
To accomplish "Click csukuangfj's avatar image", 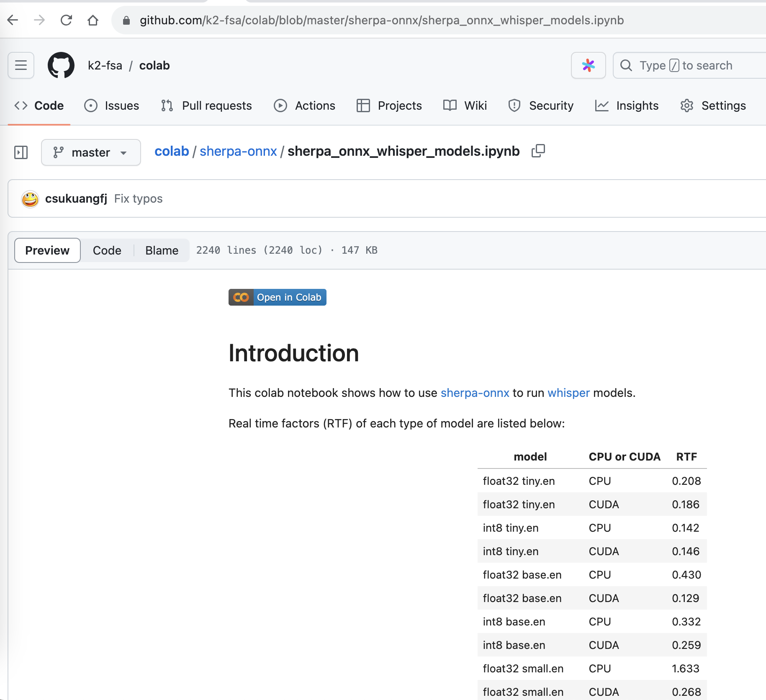I will [x=30, y=199].
